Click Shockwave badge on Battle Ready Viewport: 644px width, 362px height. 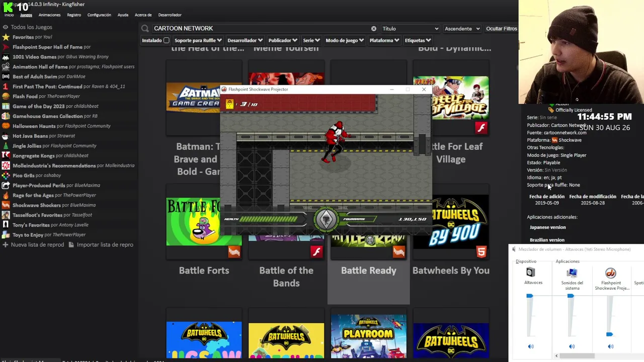tap(399, 252)
